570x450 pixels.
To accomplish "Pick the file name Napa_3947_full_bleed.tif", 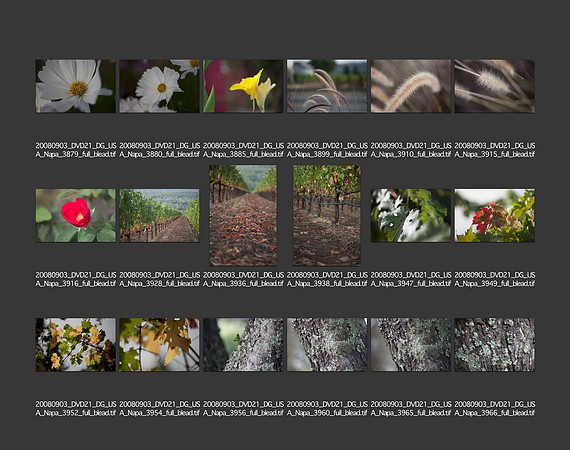I will (x=411, y=279).
